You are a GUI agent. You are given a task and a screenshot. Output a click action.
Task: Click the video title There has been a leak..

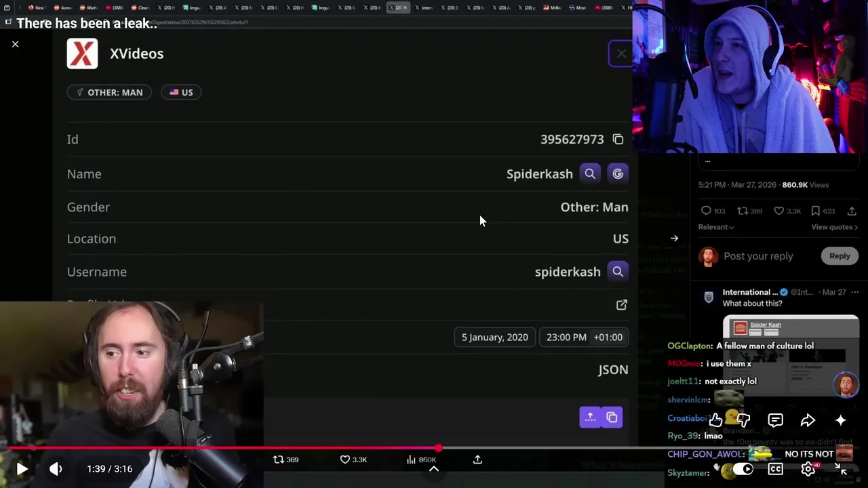coord(86,23)
